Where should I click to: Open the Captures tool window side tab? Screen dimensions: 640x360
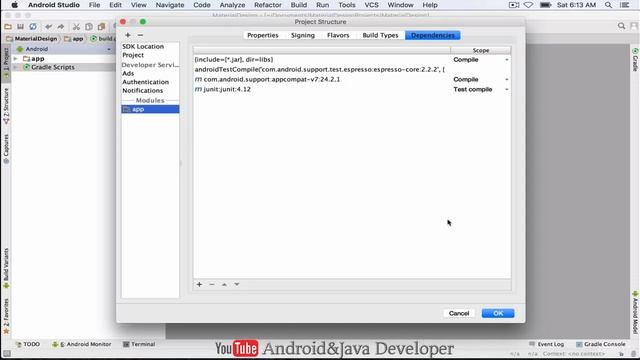point(6,149)
